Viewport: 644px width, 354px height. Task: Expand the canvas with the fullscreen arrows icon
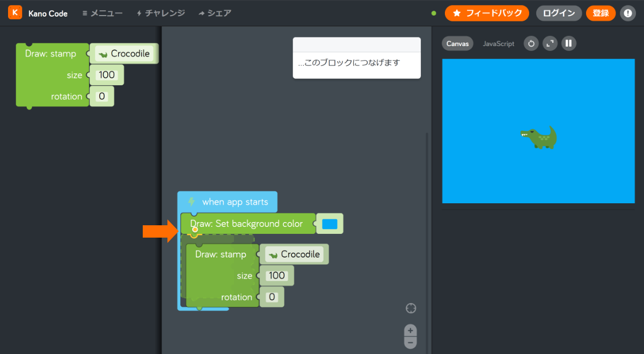[550, 43]
